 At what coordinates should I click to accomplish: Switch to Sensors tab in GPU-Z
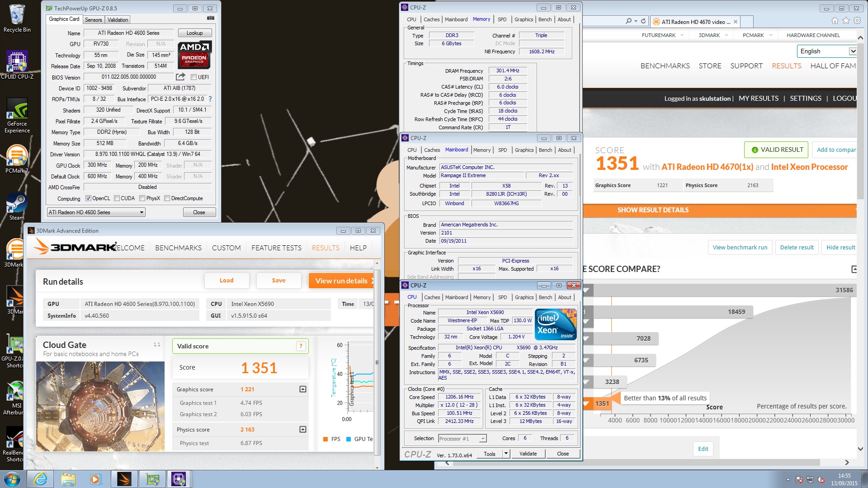pyautogui.click(x=93, y=20)
